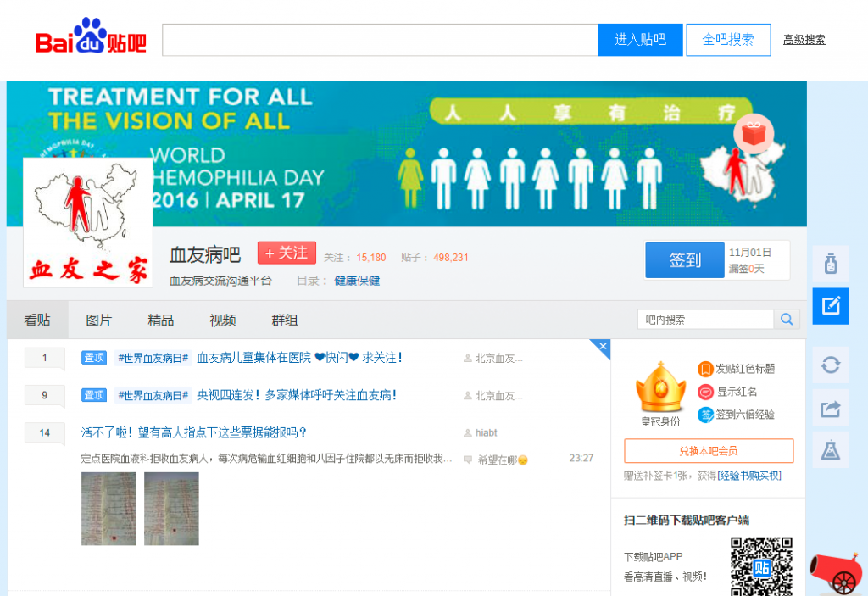Switch to the 图片 tab
This screenshot has width=868, height=596.
pyautogui.click(x=99, y=320)
